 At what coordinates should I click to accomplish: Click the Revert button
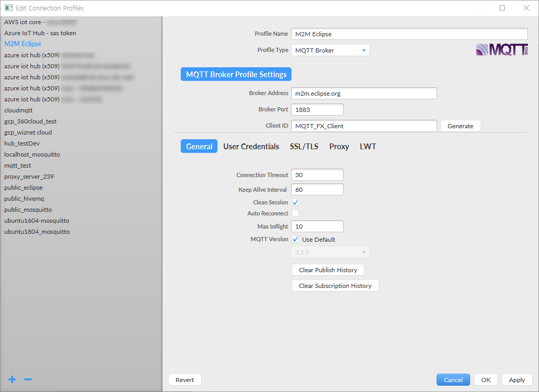tap(184, 379)
